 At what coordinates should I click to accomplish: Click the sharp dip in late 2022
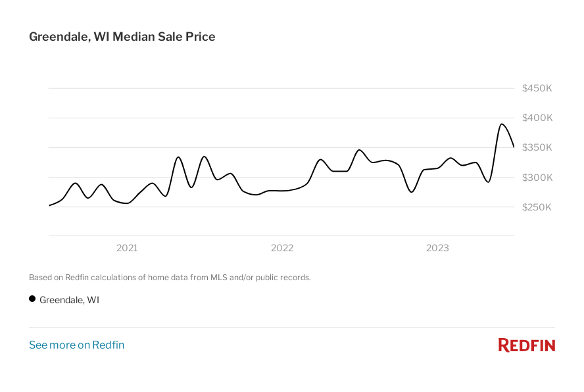pyautogui.click(x=412, y=192)
